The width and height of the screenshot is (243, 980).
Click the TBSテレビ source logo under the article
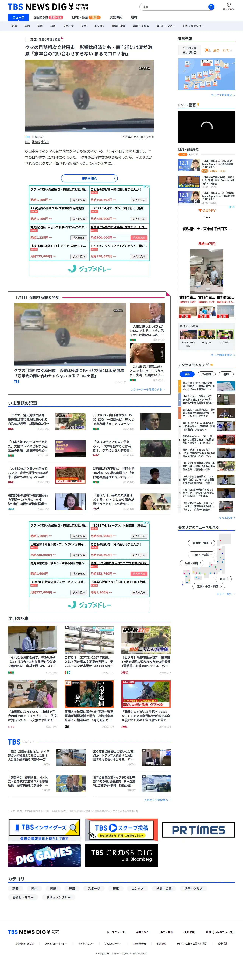pyautogui.click(x=28, y=137)
